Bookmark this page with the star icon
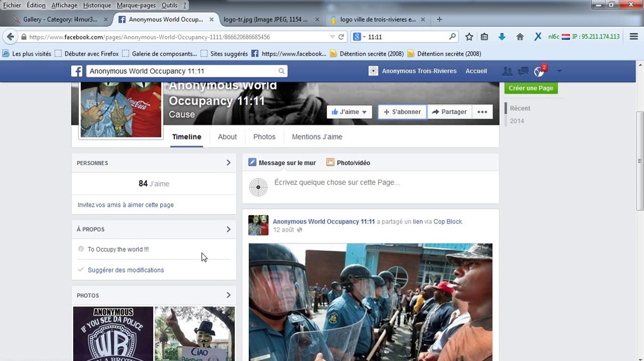This screenshot has width=644, height=361. (469, 37)
